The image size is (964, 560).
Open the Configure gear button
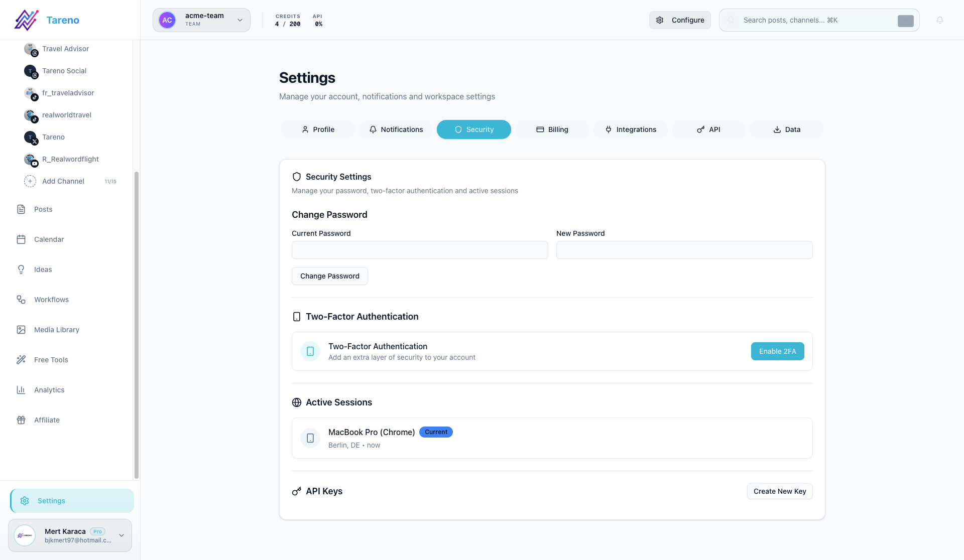[680, 20]
